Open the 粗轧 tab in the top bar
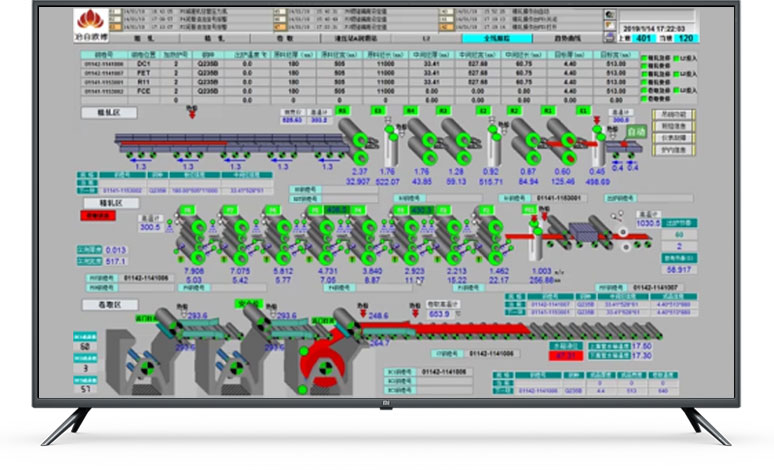Viewport: 774px width, 470px height. pos(144,38)
